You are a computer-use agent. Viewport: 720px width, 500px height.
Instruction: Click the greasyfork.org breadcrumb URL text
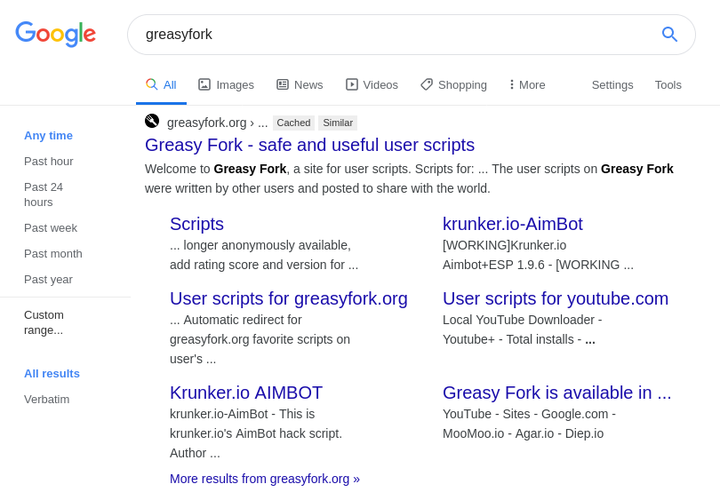point(217,123)
